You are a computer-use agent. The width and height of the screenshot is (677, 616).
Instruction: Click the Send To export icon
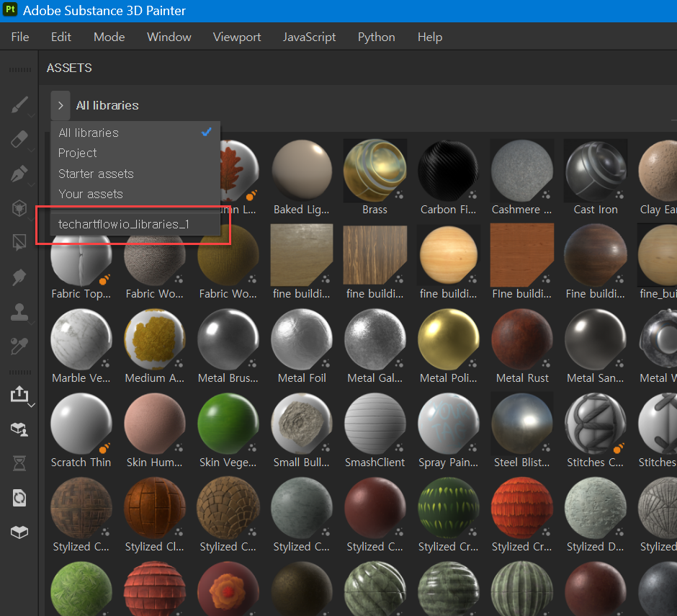(19, 394)
